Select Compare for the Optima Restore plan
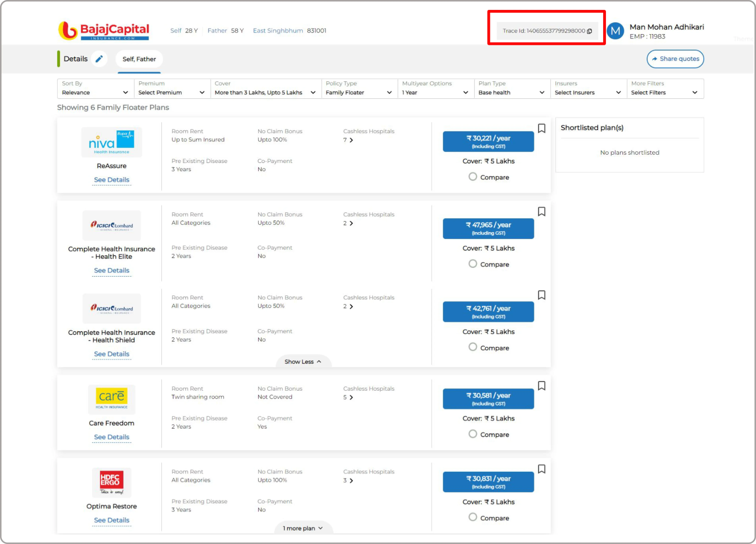 473,517
